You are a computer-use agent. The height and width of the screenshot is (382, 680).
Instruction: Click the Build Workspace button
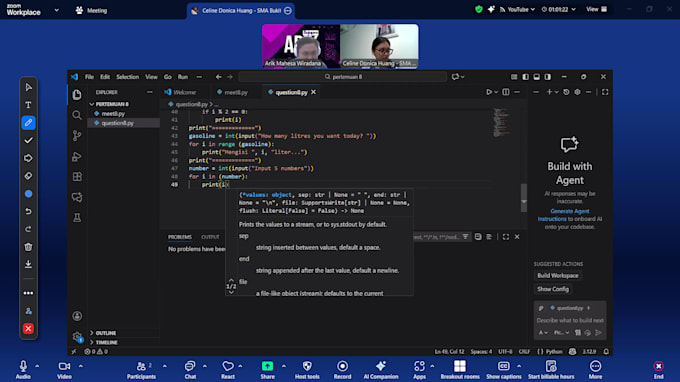558,275
